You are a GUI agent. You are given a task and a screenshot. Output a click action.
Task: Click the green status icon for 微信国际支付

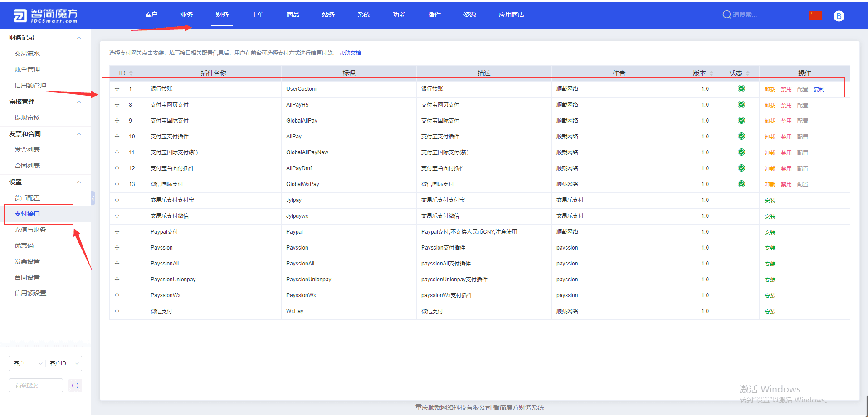(x=741, y=184)
